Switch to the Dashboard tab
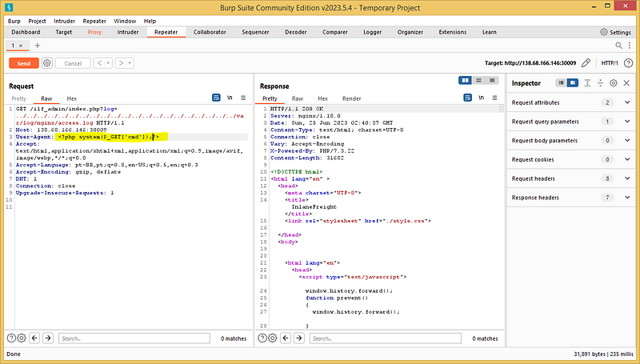The height and width of the screenshot is (364, 640). [x=26, y=32]
